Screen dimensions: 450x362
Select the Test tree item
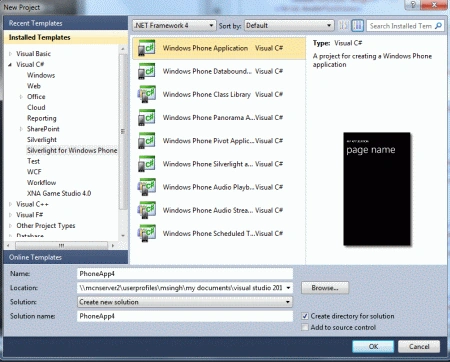point(33,161)
